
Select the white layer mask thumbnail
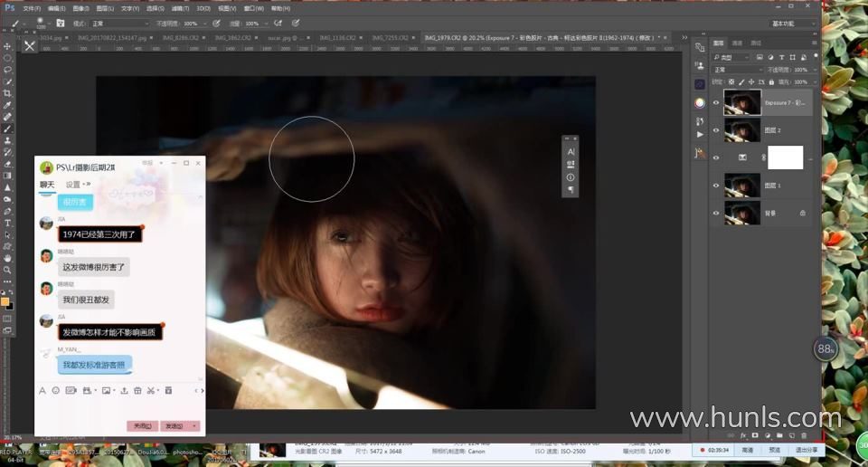click(786, 157)
